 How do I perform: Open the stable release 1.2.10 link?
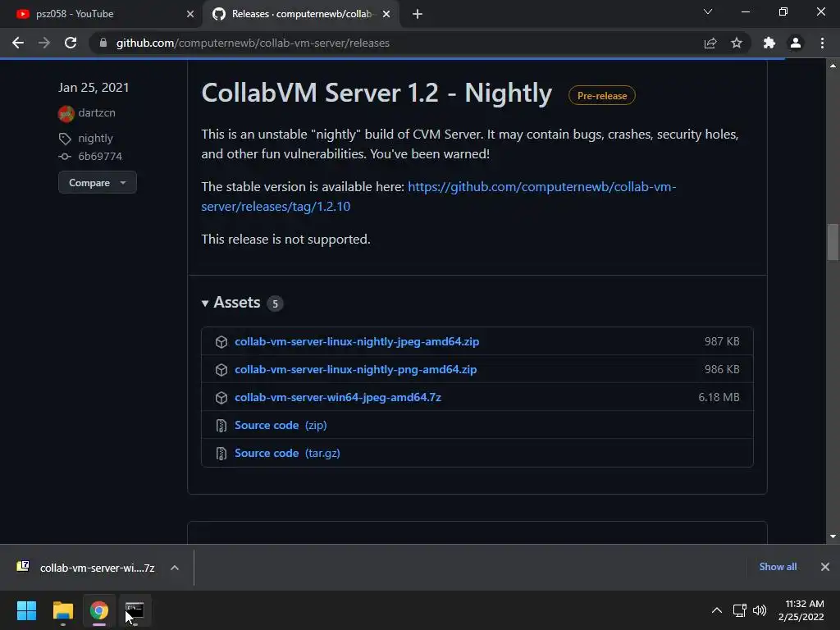point(438,197)
